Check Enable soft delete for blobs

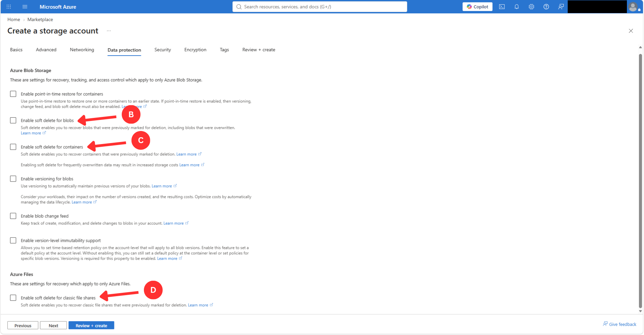pos(13,120)
